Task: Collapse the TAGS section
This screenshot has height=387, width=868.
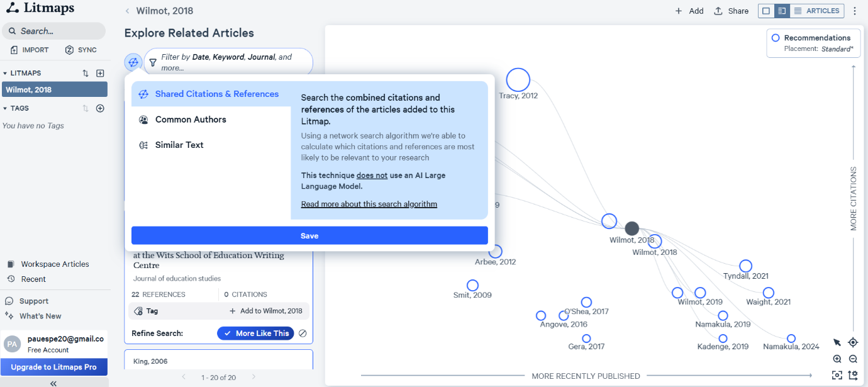Action: [5, 108]
